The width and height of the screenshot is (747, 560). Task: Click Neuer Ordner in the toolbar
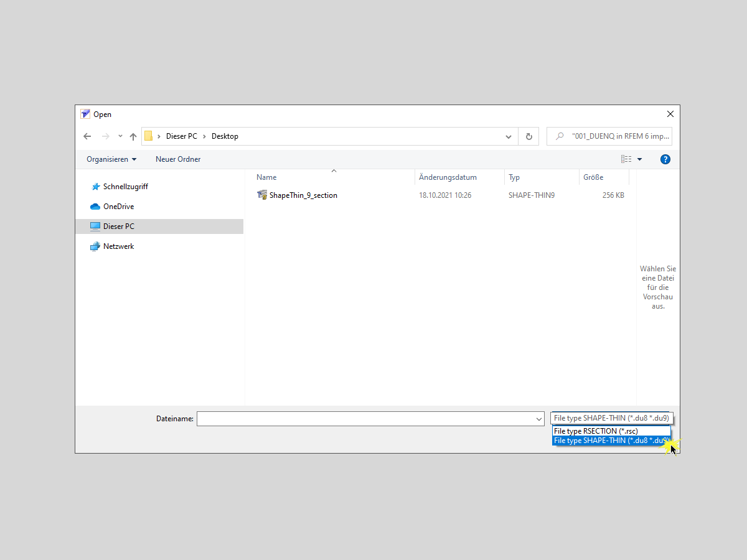point(178,159)
